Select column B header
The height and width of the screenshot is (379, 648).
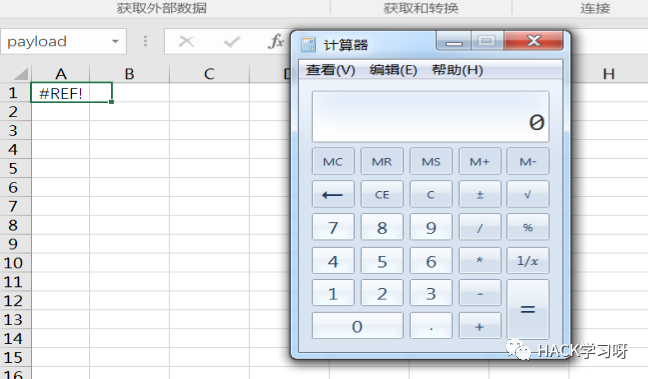click(x=129, y=74)
